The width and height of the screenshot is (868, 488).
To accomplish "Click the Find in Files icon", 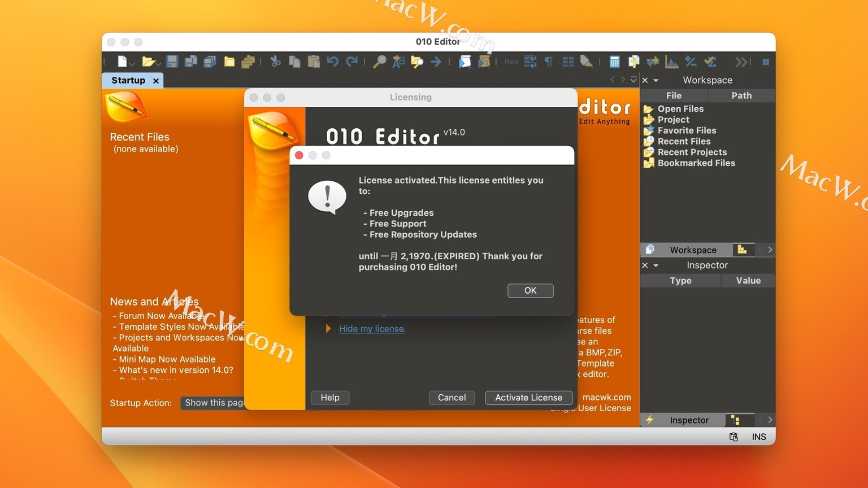I will point(417,62).
